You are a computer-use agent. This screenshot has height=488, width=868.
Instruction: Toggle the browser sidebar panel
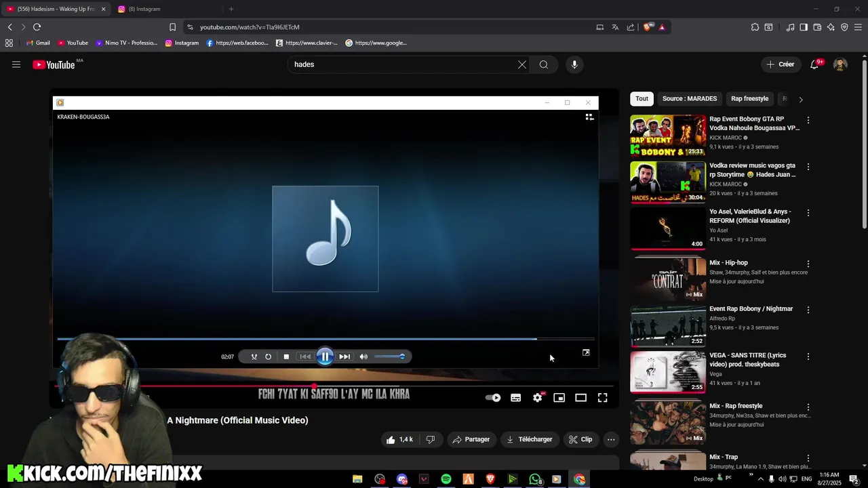click(x=804, y=27)
